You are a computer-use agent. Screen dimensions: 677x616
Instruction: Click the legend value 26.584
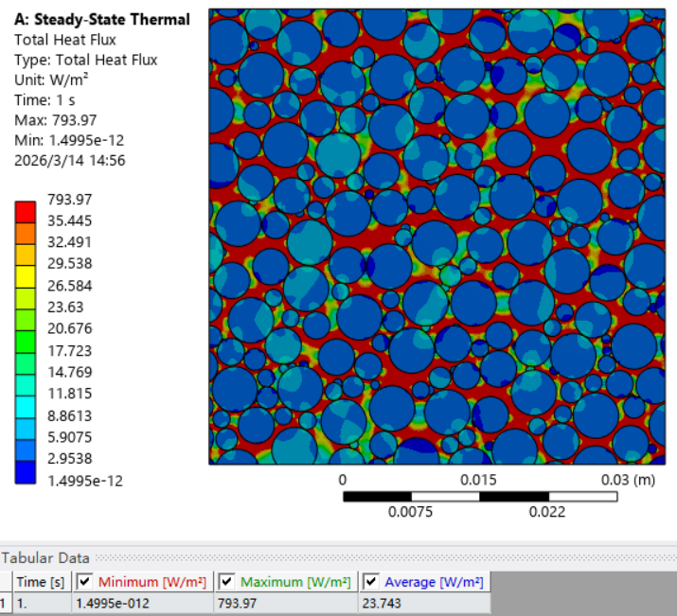pos(69,286)
